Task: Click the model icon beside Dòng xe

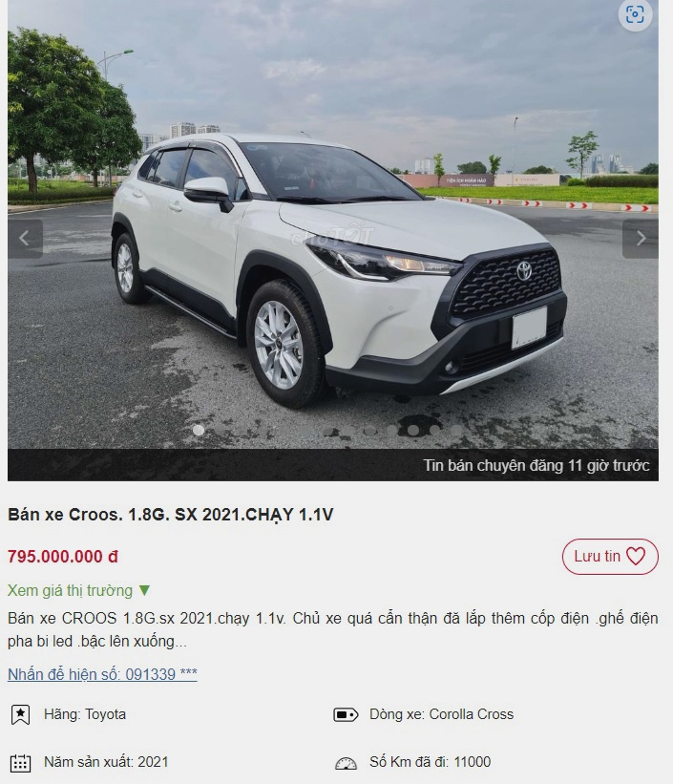Action: point(346,714)
